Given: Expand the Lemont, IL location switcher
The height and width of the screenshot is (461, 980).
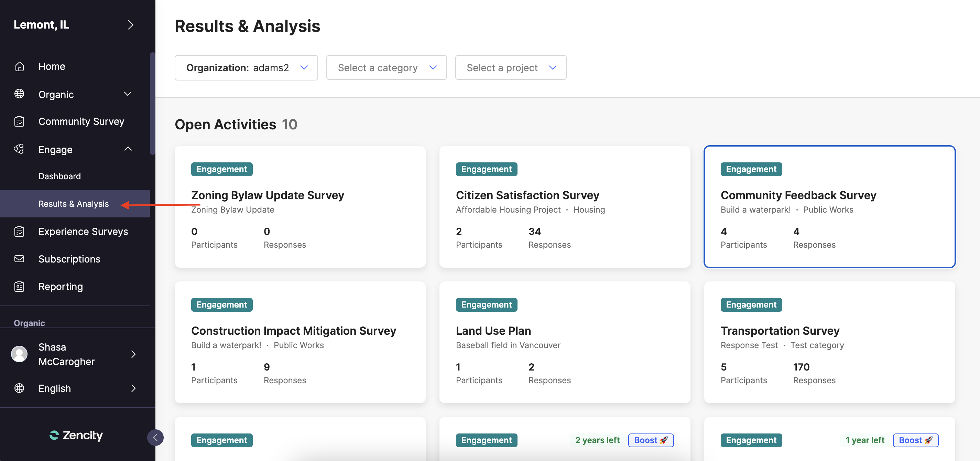Looking at the screenshot, I should point(130,25).
